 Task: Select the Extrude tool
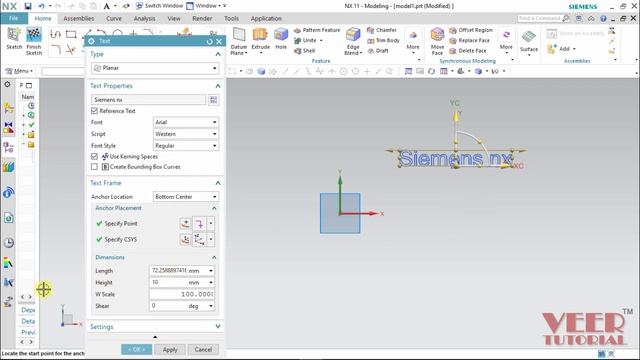point(260,39)
